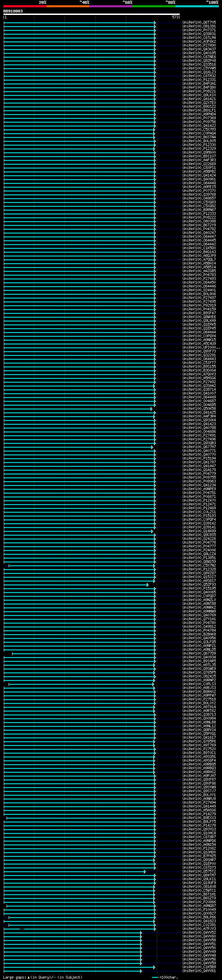Select the UniRef100_Q4VV52 hit label

[x=199, y=932]
